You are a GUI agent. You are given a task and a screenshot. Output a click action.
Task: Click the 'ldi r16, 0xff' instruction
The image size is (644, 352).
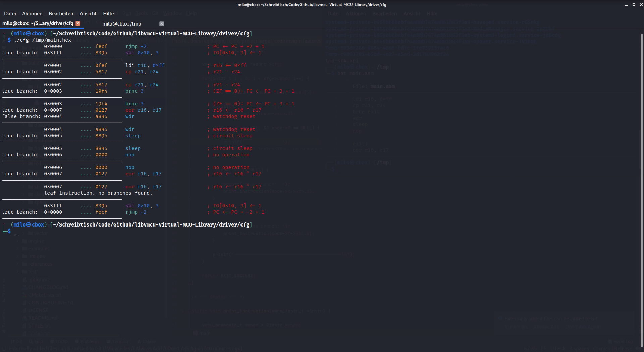pyautogui.click(x=145, y=65)
